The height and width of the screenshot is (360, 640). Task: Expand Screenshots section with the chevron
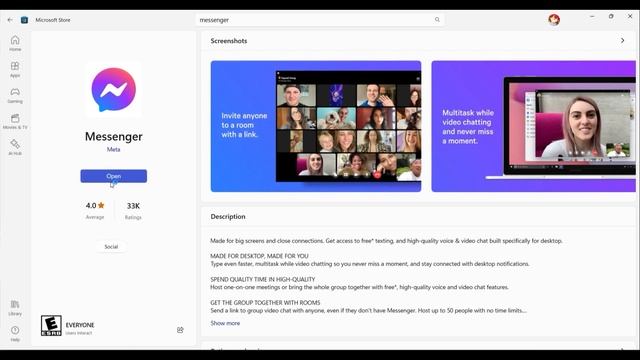click(x=622, y=41)
